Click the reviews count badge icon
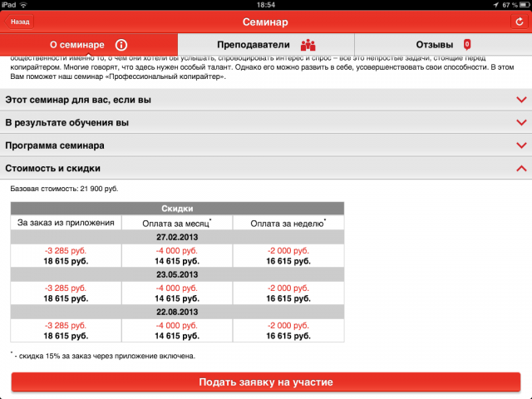The height and width of the screenshot is (399, 532). click(467, 44)
